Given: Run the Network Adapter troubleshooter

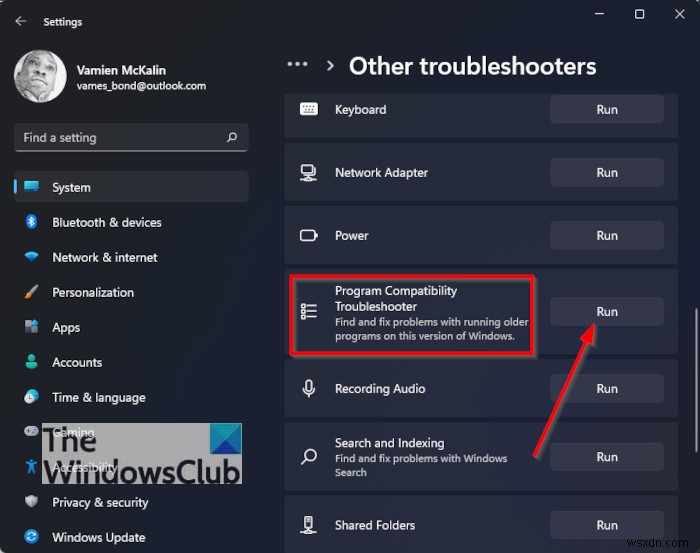Looking at the screenshot, I should click(607, 172).
